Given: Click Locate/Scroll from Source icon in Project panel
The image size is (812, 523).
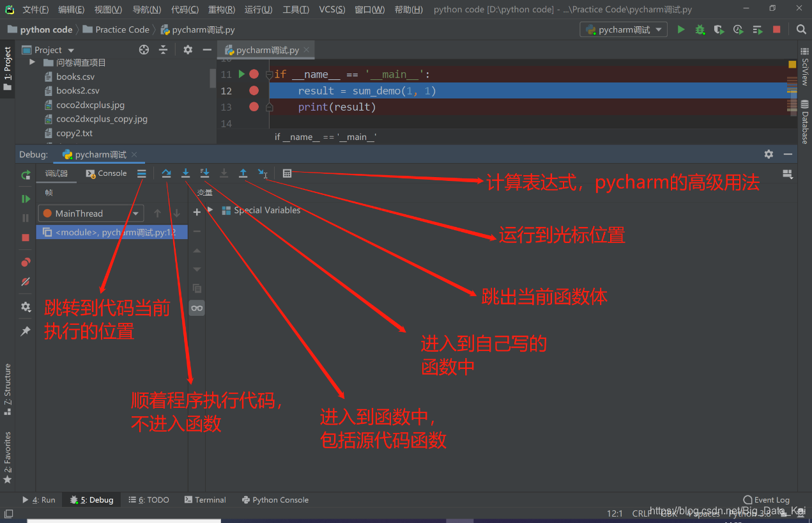Looking at the screenshot, I should coord(144,50).
